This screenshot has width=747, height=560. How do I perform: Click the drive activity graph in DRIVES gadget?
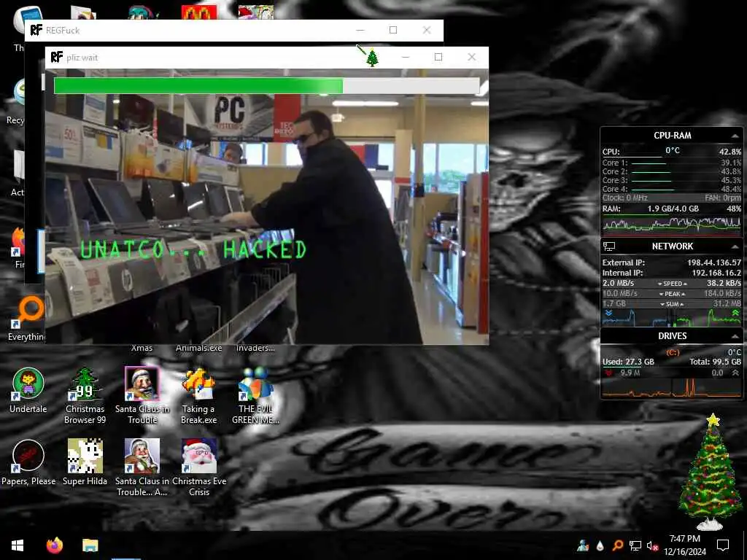click(672, 388)
